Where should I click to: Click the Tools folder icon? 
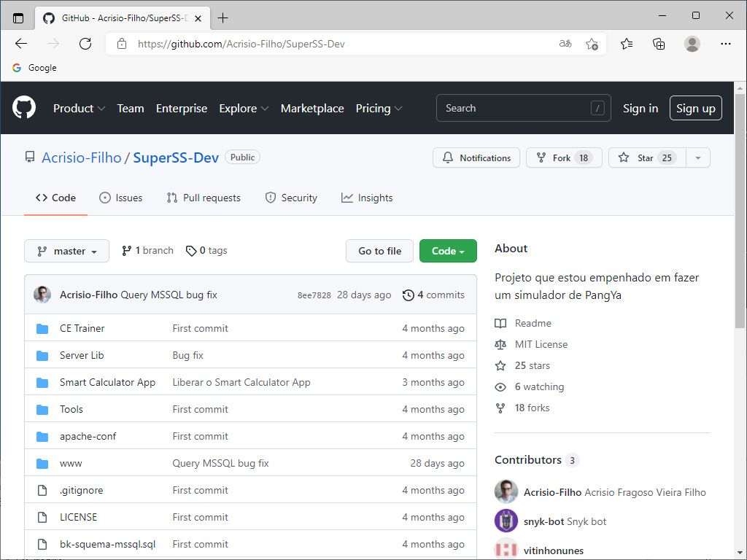[x=42, y=410]
